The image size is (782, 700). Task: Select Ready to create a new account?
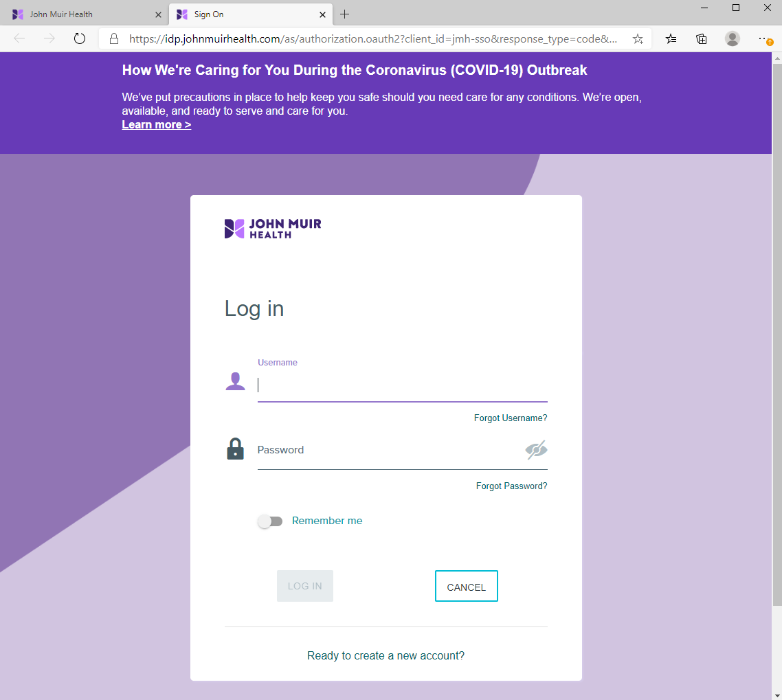386,655
